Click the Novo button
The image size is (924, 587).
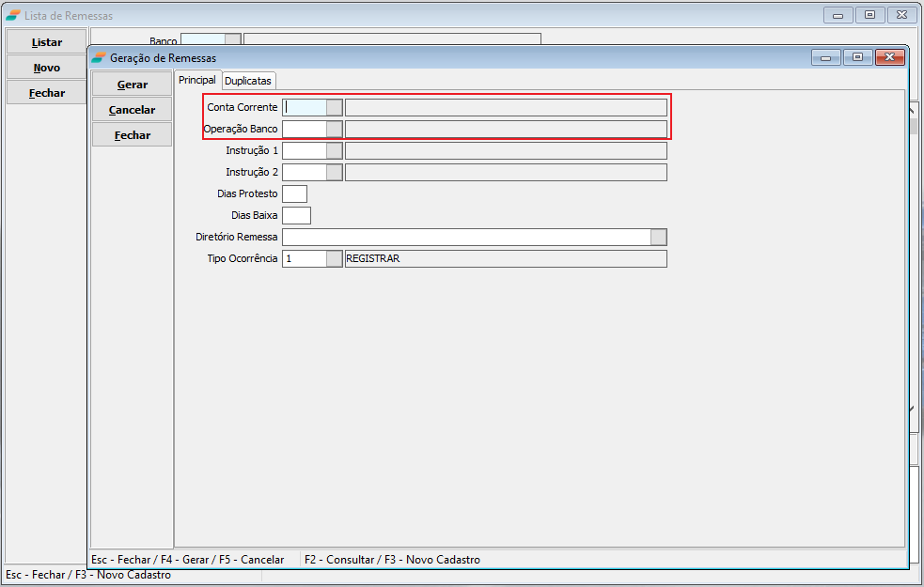pyautogui.click(x=47, y=68)
